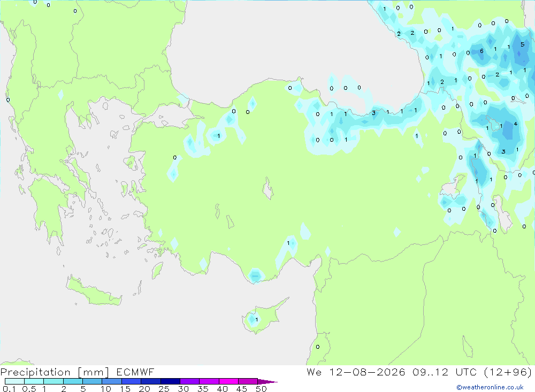Click the legend tick label '0.1'

[9, 389]
